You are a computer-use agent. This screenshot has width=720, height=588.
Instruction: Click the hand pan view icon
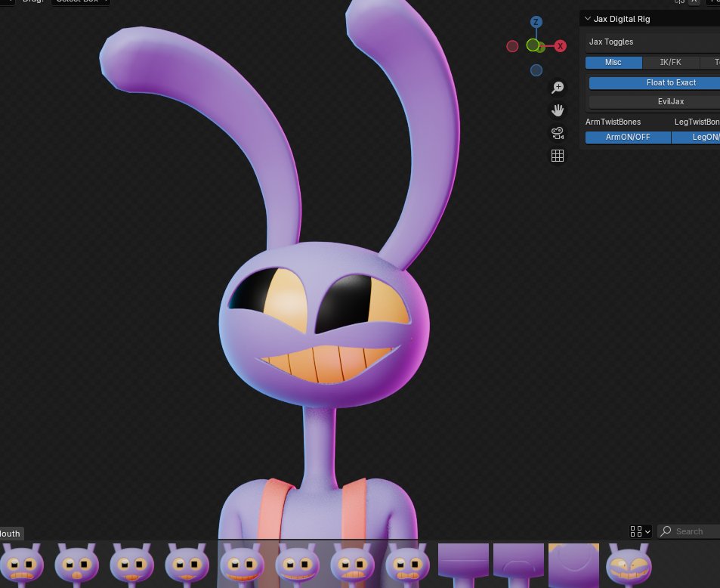(558, 110)
